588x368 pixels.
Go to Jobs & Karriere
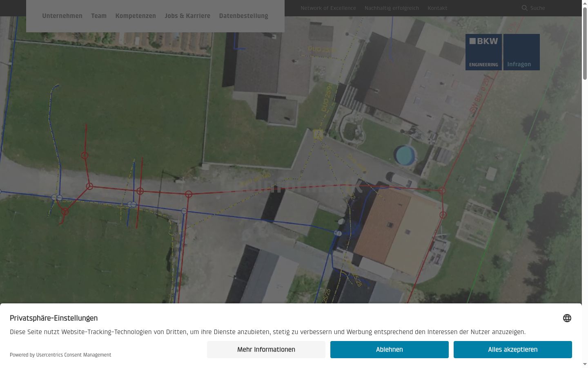coord(187,16)
